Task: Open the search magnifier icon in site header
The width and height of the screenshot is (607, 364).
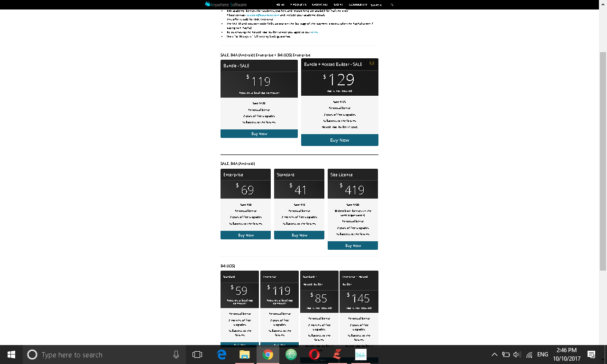Action: pyautogui.click(x=392, y=5)
